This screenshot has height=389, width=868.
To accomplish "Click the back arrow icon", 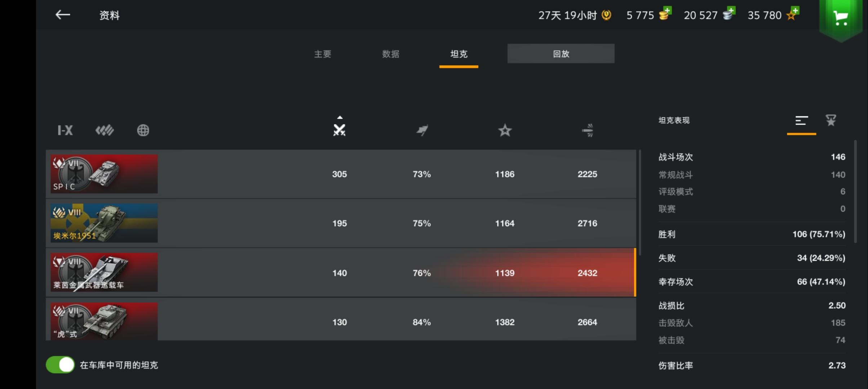I will coord(63,15).
